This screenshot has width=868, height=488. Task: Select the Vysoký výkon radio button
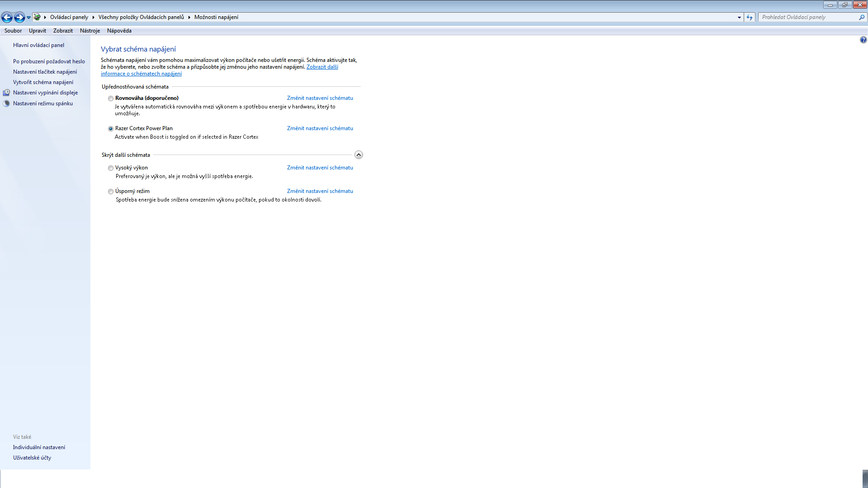click(x=111, y=168)
